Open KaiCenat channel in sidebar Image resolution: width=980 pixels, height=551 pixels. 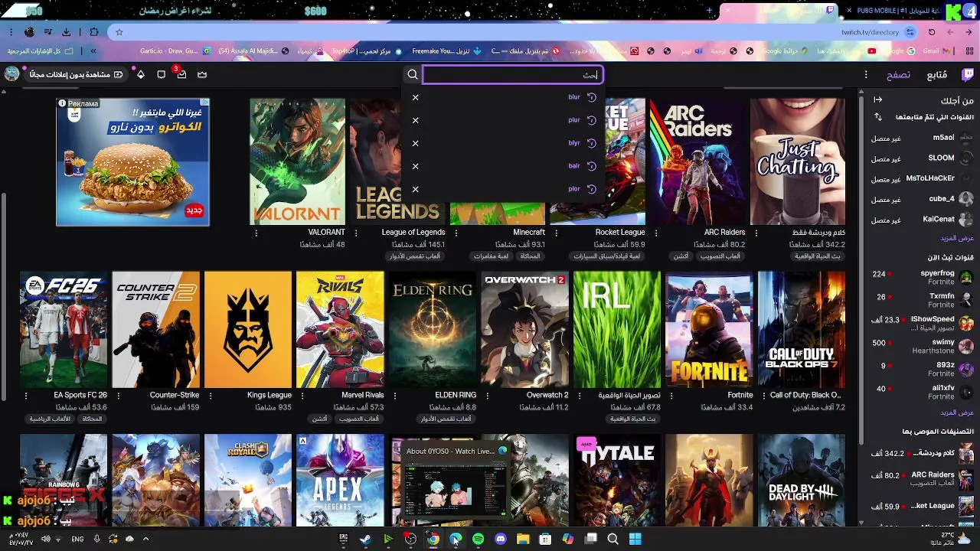(922, 220)
